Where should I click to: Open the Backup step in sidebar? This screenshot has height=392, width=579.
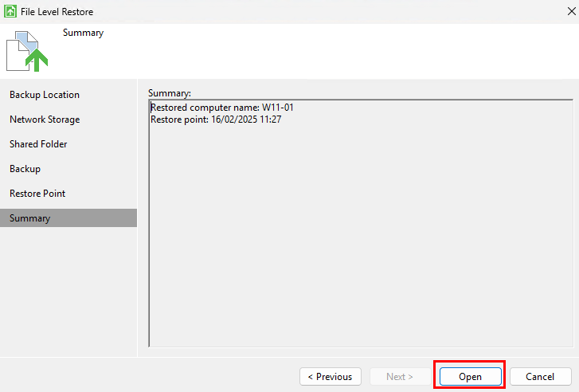25,169
